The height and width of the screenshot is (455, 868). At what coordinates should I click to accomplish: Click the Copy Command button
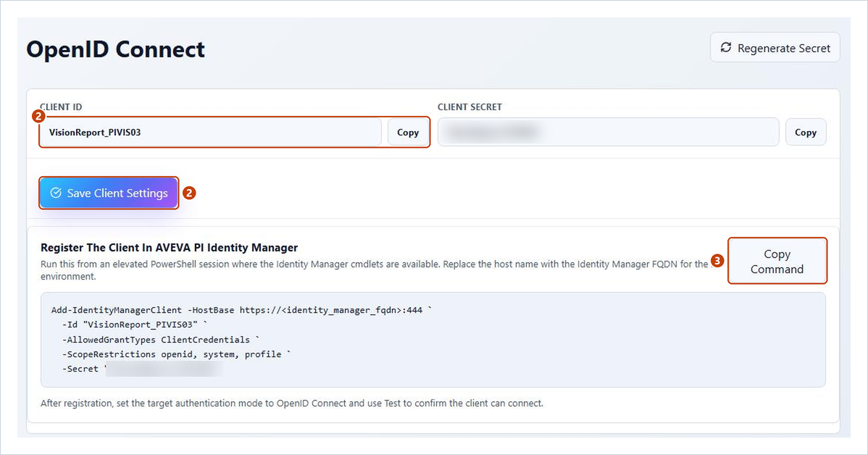coord(777,262)
